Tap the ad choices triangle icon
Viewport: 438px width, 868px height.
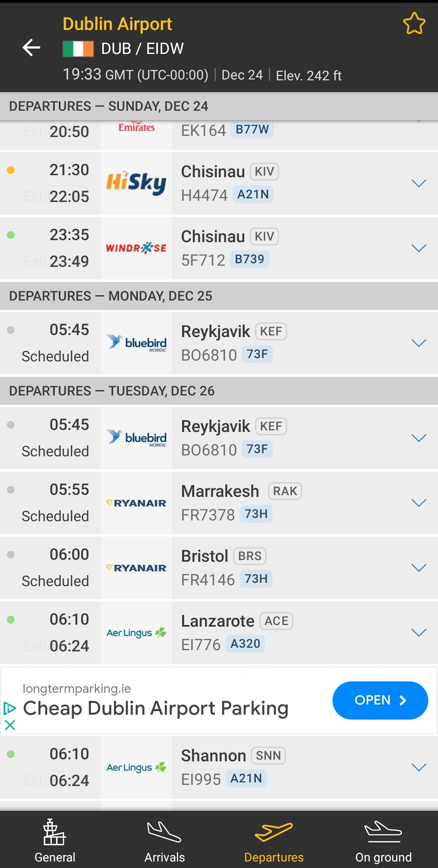(x=9, y=708)
